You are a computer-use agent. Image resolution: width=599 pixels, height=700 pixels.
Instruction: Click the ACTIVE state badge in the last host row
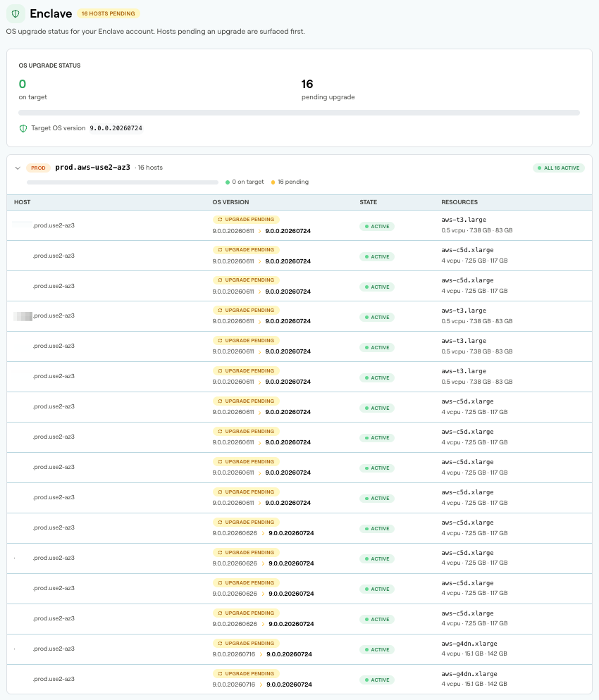pos(377,680)
